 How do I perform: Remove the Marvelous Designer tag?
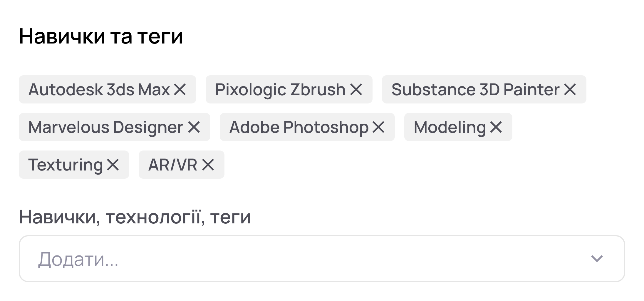194,127
